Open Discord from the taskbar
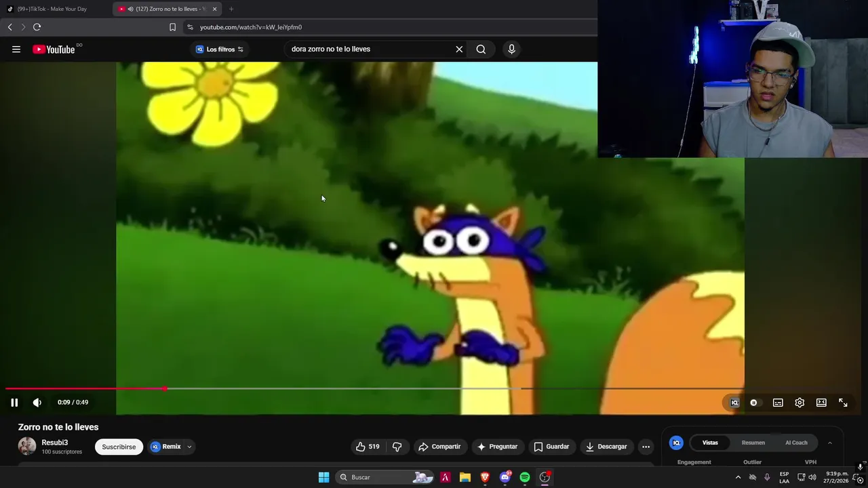The height and width of the screenshot is (488, 868). [x=505, y=477]
